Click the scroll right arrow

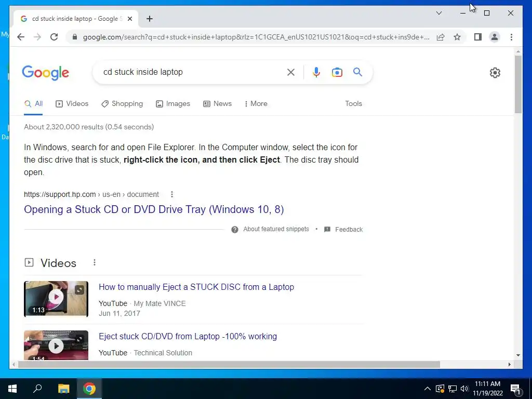(510, 365)
